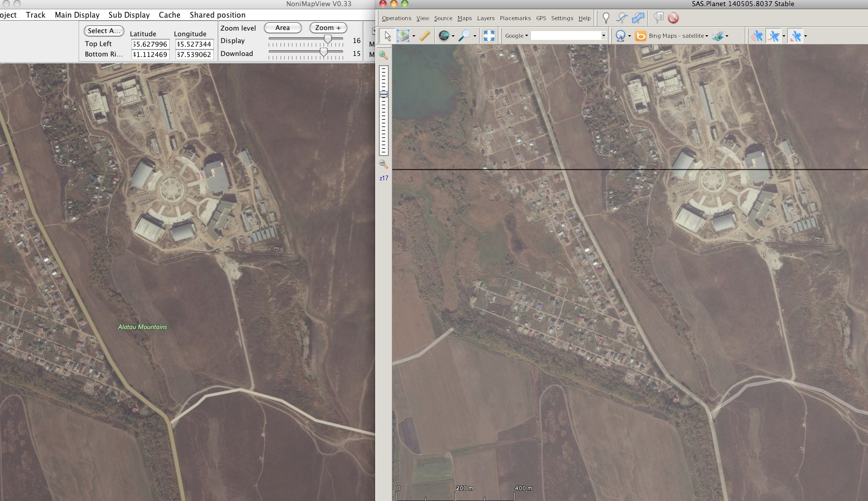
Task: Toggle GPS track recording icon
Action: 774,36
